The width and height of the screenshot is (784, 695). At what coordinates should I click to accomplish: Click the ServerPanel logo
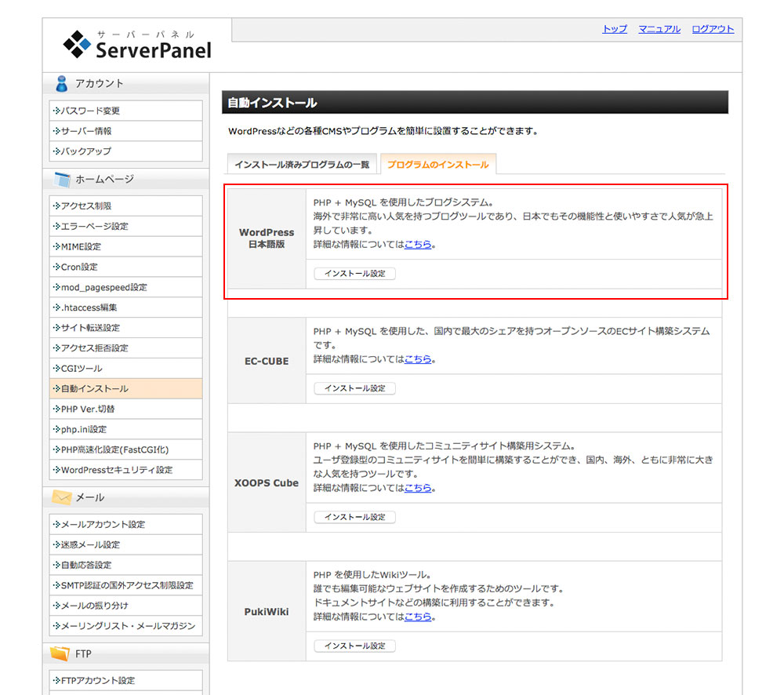point(137,45)
